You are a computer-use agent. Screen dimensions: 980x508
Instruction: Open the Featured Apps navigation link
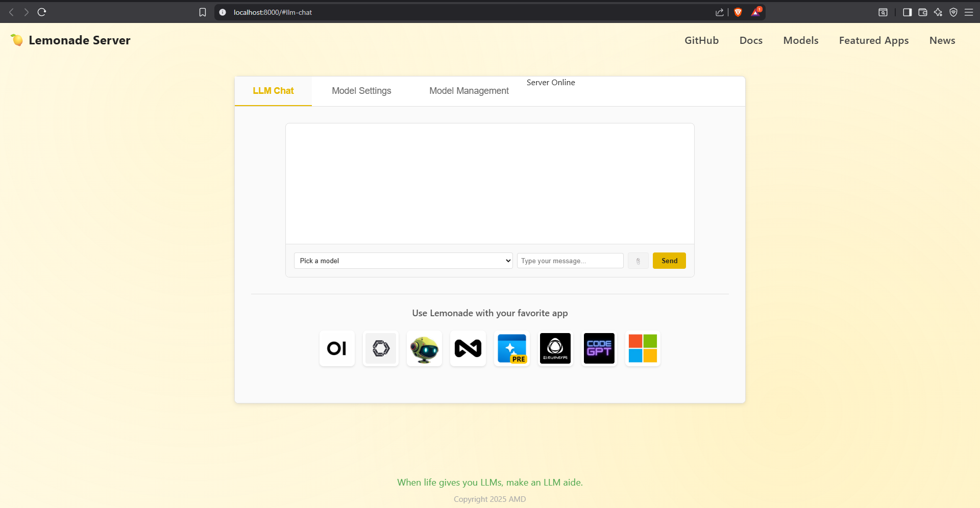874,40
